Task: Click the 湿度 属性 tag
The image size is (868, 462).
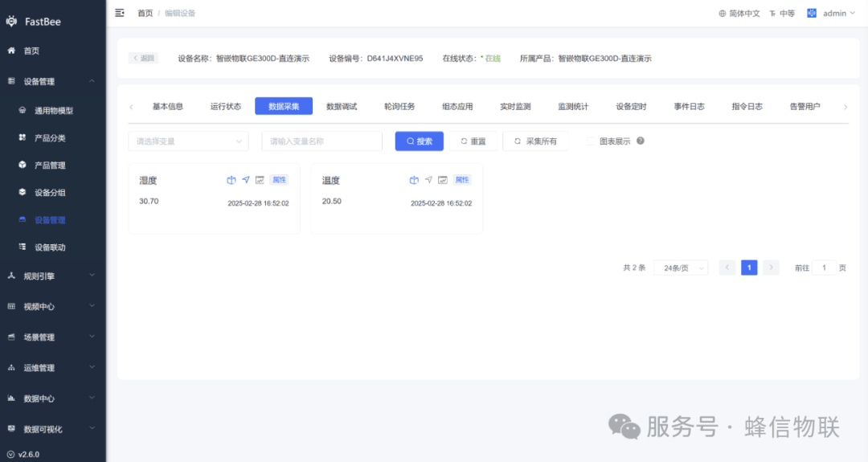Action: point(279,180)
